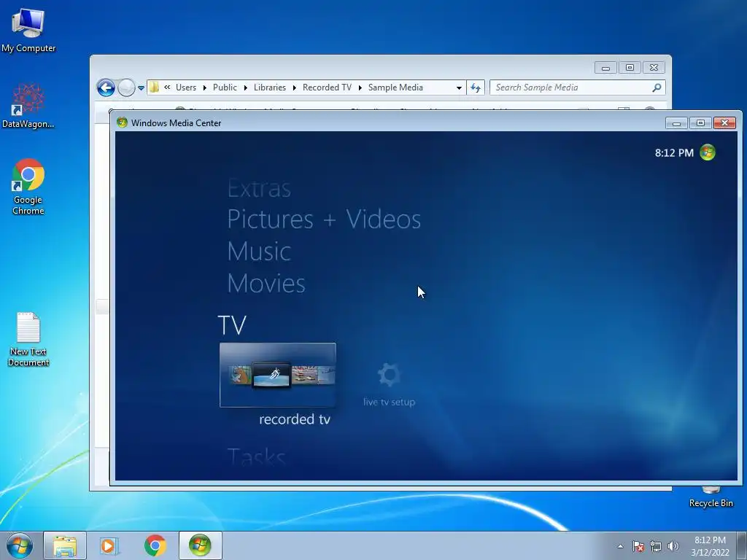Screen dimensions: 747x560
Task: Open live tv setup gear icon
Action: [x=390, y=376]
